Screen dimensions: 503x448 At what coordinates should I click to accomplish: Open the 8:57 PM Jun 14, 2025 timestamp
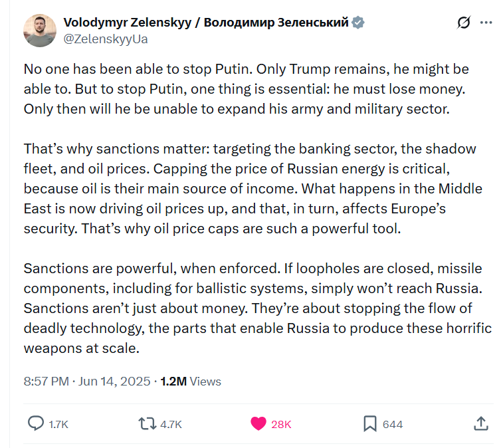pyautogui.click(x=87, y=382)
